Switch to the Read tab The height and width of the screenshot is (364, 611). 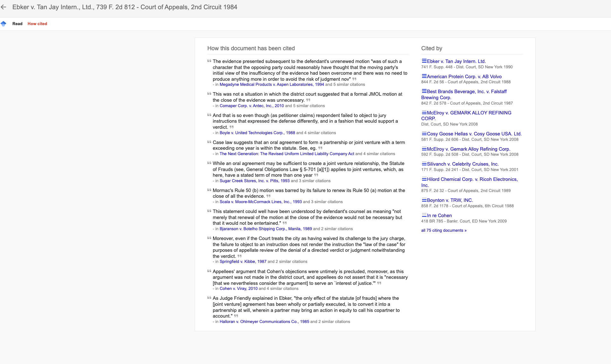pyautogui.click(x=17, y=24)
